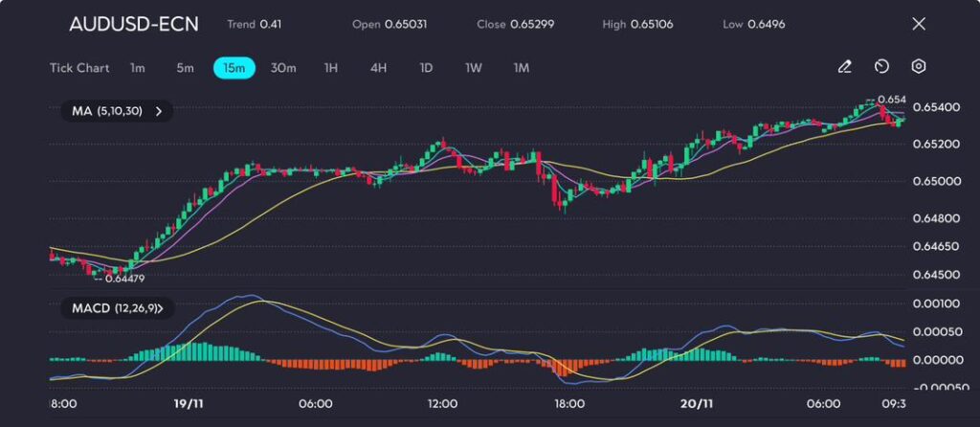980x427 pixels.
Task: Click the circular indicator icon beside the pencil
Action: click(881, 67)
